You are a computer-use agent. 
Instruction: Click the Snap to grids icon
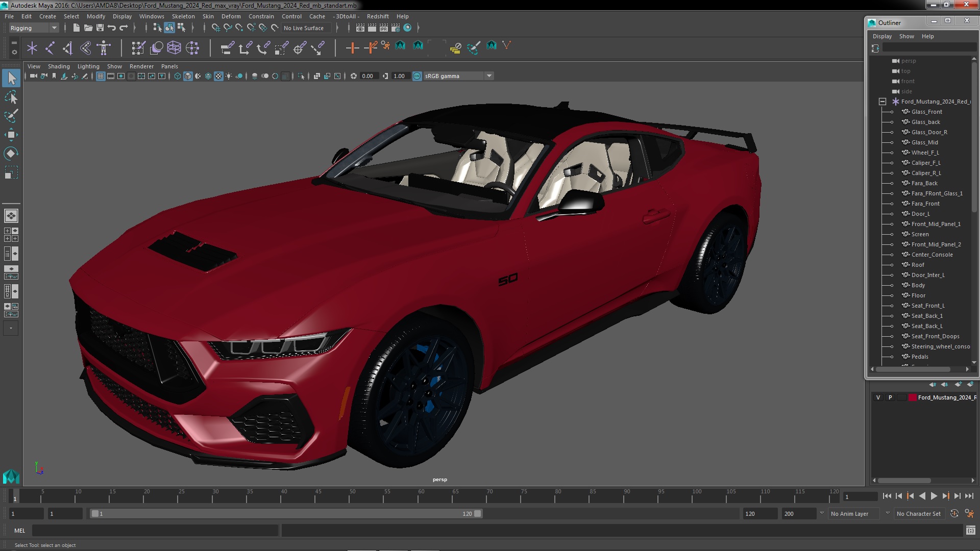[x=216, y=28]
